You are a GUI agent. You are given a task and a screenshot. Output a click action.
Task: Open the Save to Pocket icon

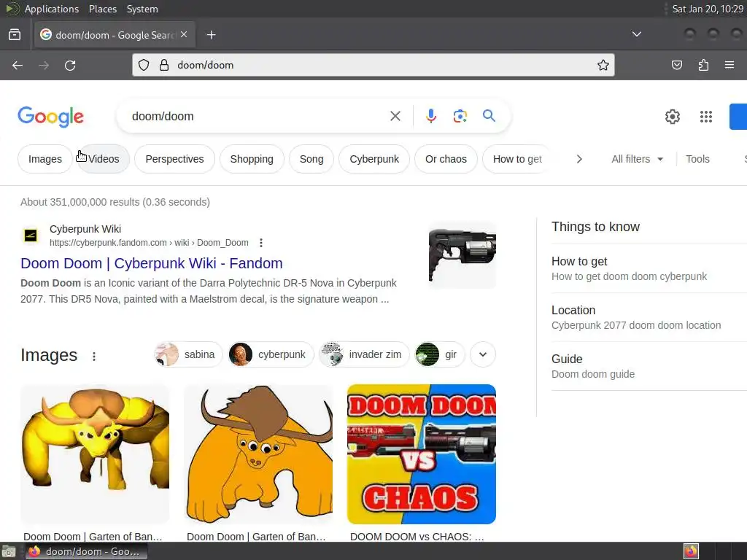(677, 65)
